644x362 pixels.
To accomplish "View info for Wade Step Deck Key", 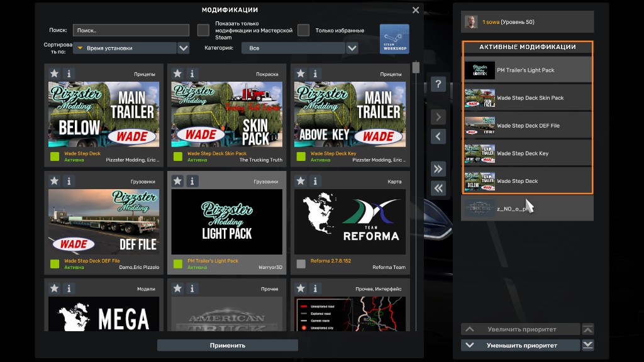I will coord(316,74).
